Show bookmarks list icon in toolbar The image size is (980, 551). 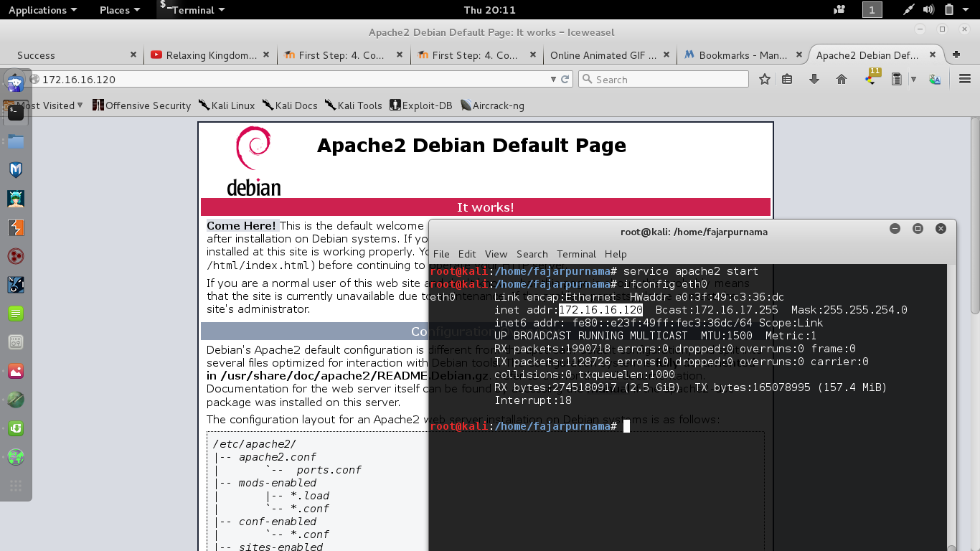787,80
